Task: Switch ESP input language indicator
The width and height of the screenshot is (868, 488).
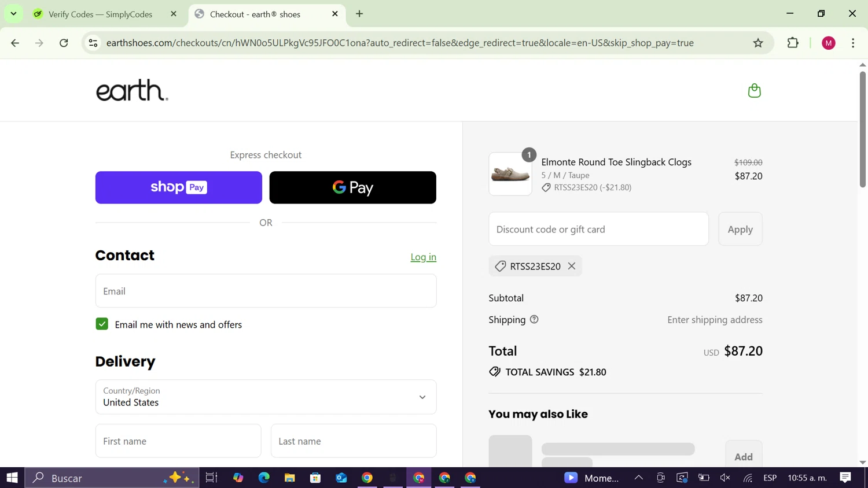Action: point(770,478)
